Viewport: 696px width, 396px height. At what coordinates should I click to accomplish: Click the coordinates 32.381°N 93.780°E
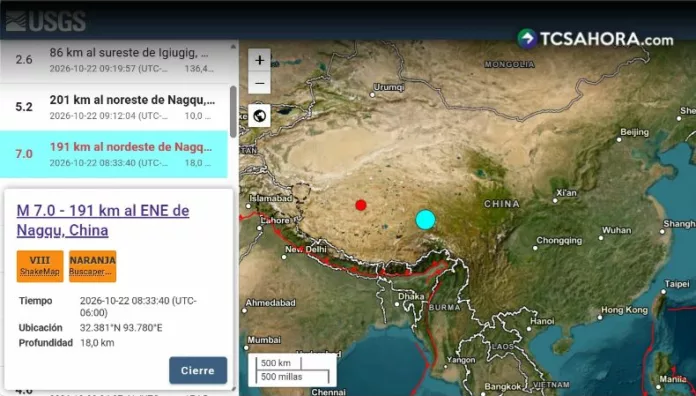[x=121, y=328]
